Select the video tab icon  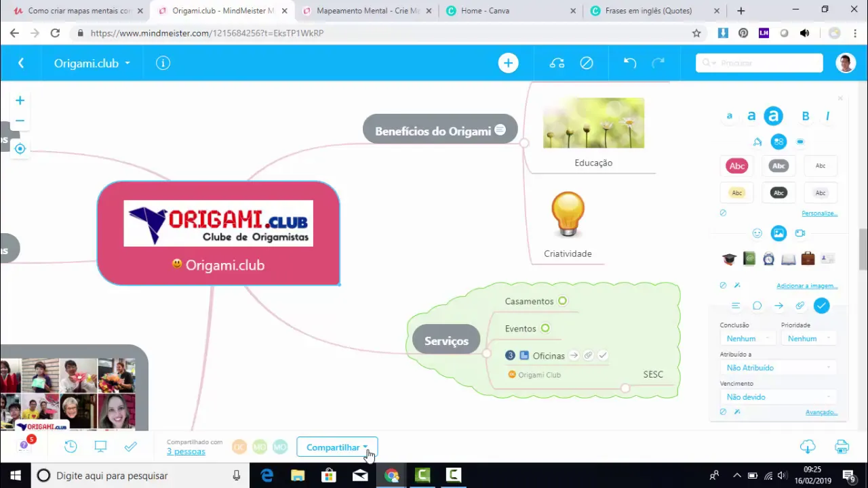tap(800, 233)
